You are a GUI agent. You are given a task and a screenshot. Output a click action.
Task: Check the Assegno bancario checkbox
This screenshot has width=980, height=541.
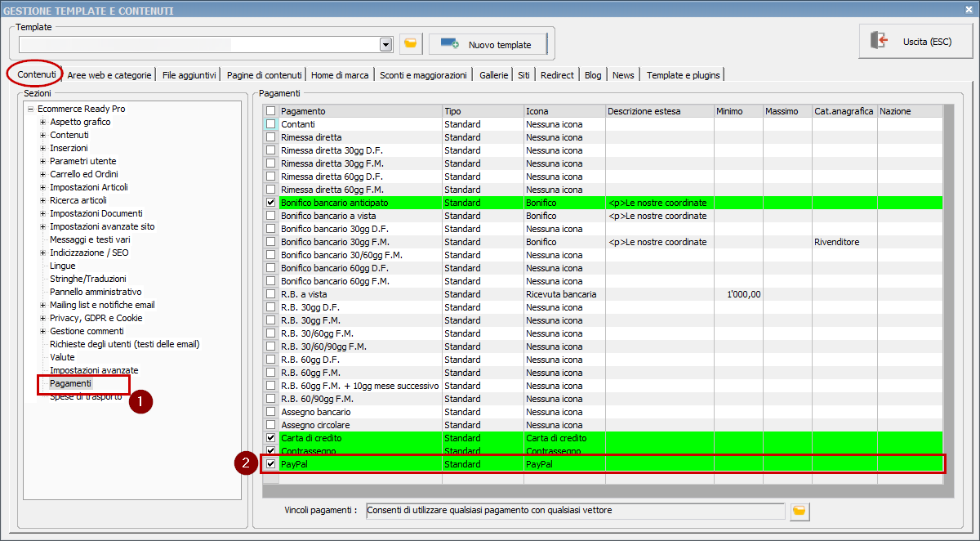click(271, 412)
